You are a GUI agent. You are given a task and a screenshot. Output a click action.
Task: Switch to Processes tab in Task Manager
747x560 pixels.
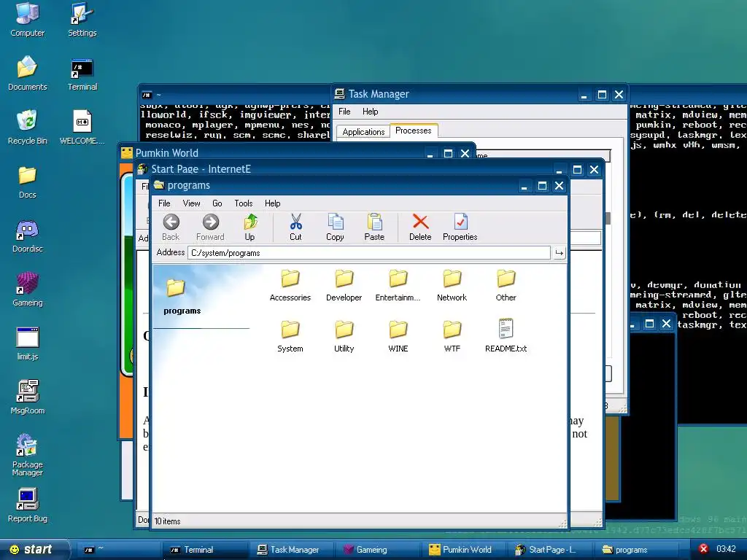[x=414, y=131]
